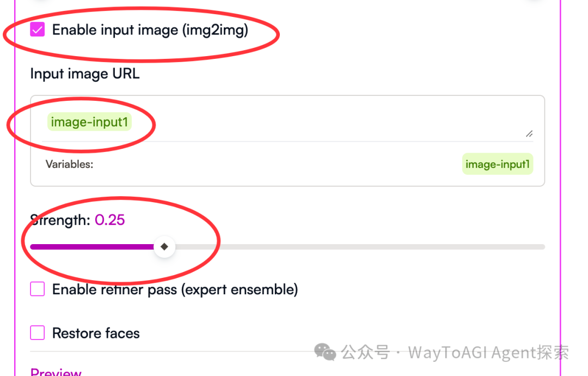Open the Preview link at the bottom

[x=56, y=372]
